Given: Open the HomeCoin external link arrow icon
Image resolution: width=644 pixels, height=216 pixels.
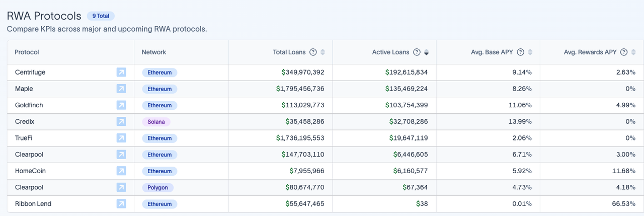Looking at the screenshot, I should 121,171.
